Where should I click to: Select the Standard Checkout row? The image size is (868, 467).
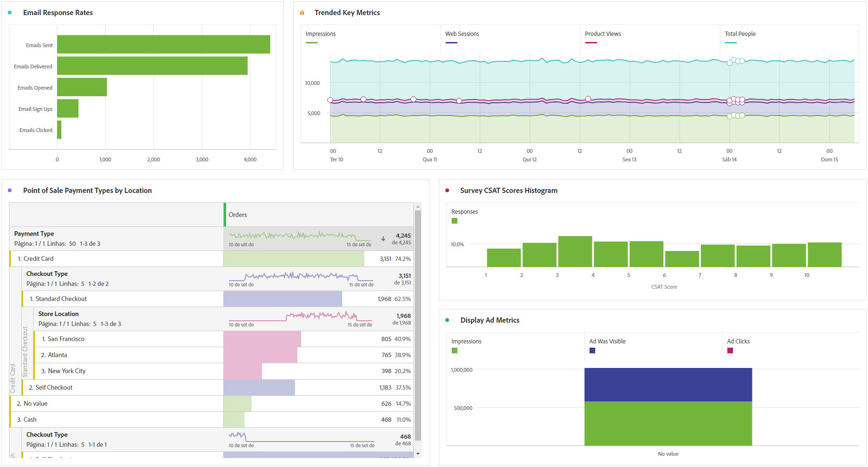click(x=218, y=299)
